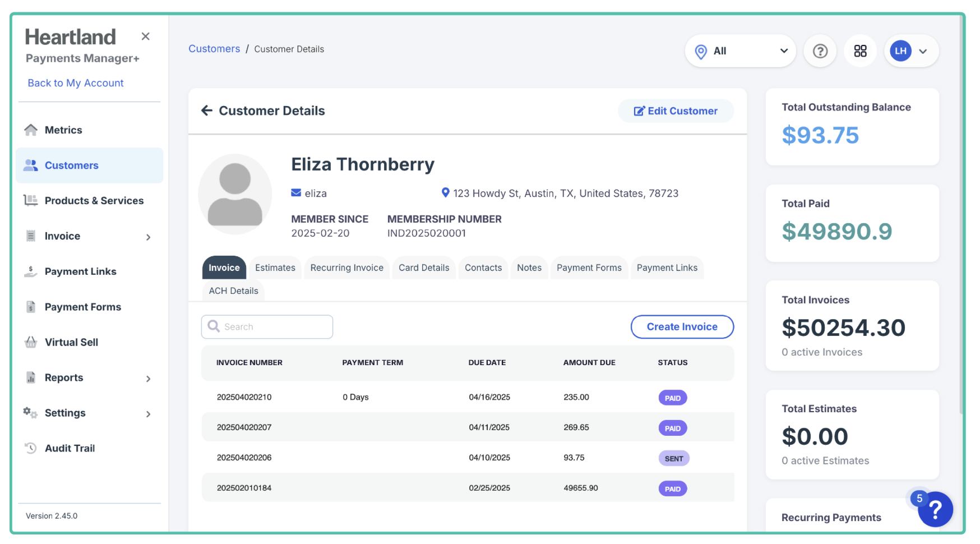Select the Card Details tab
This screenshot has height=544, width=980.
tap(424, 268)
